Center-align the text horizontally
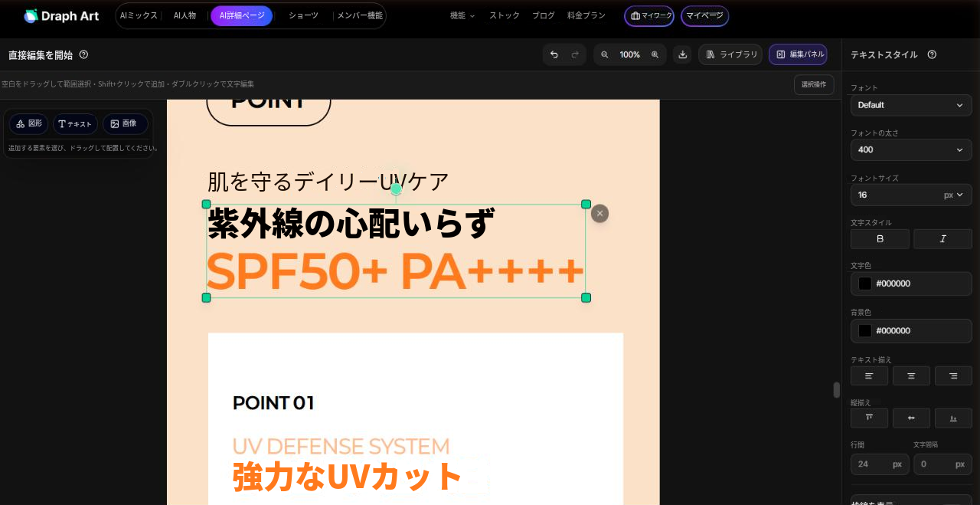980x505 pixels. [x=911, y=375]
